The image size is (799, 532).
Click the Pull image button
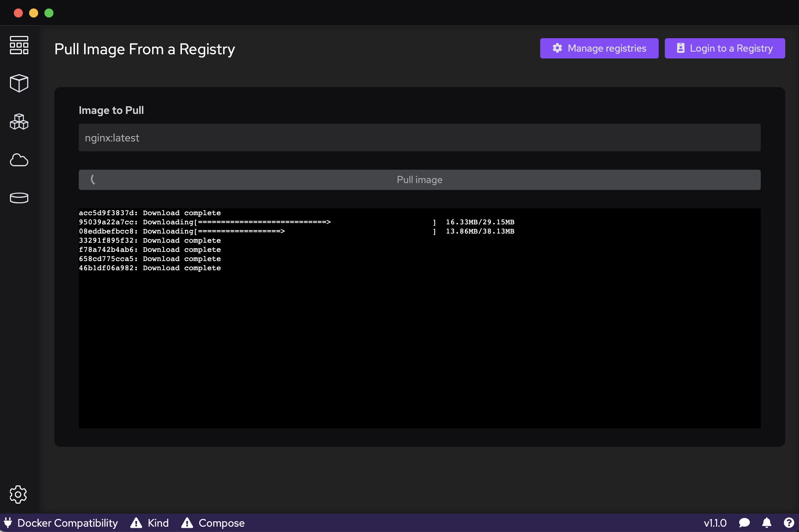click(419, 180)
